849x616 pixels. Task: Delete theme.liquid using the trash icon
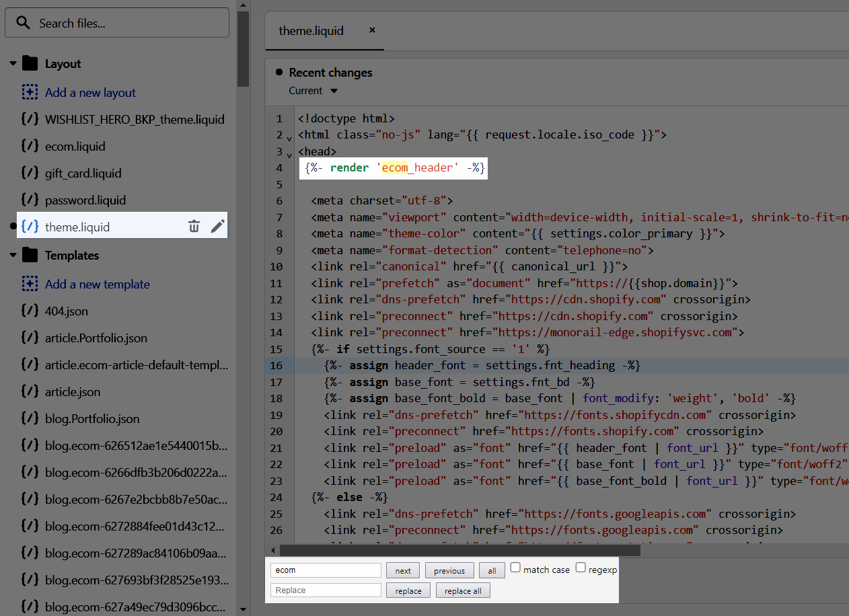(194, 227)
